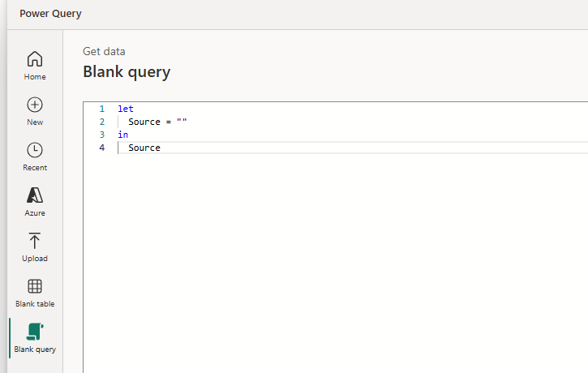Screen dimensions: 588x373
Task: Place cursor on the 'in' keyword
Action: (122, 135)
